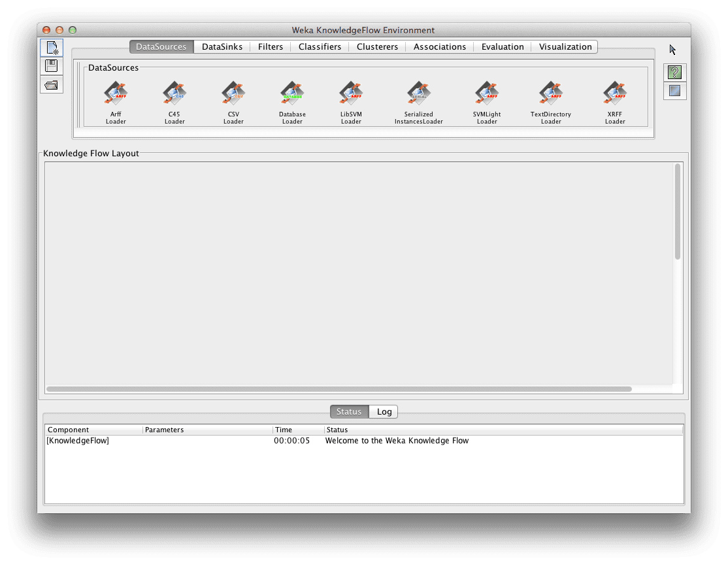The image size is (728, 565).
Task: Save the layout with floppy icon
Action: coord(52,66)
